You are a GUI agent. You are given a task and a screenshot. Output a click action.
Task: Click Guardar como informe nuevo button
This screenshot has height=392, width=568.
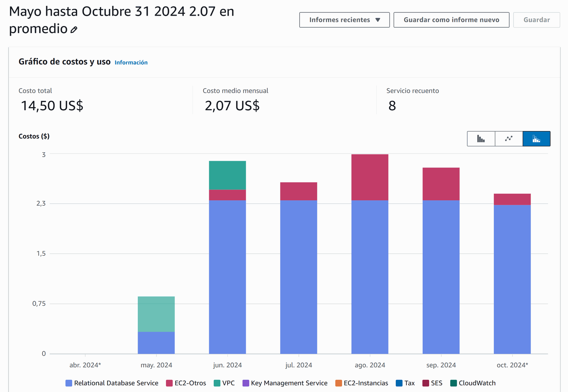point(451,20)
